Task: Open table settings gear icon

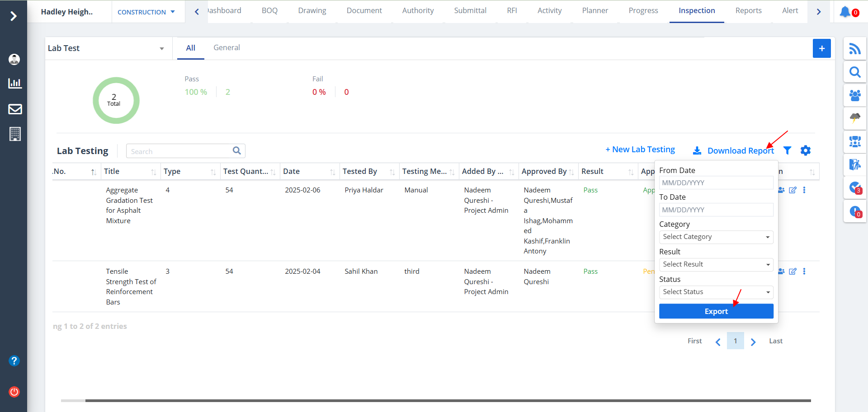Action: click(805, 150)
